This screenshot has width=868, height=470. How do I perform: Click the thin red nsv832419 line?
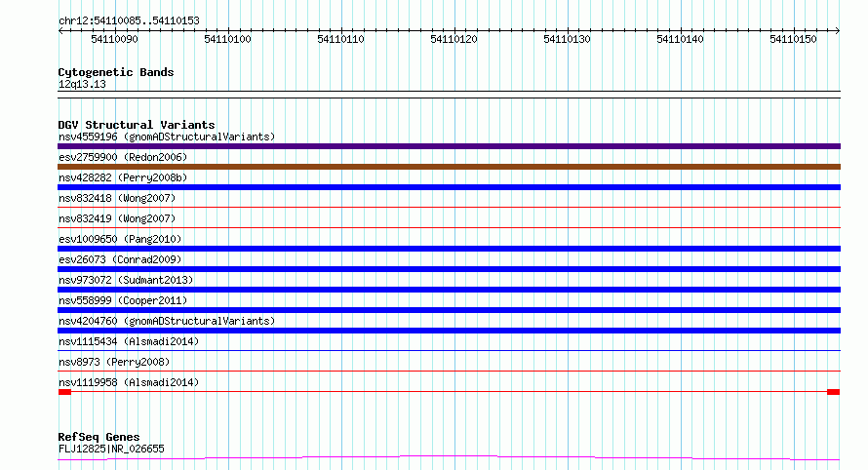[x=449, y=227]
